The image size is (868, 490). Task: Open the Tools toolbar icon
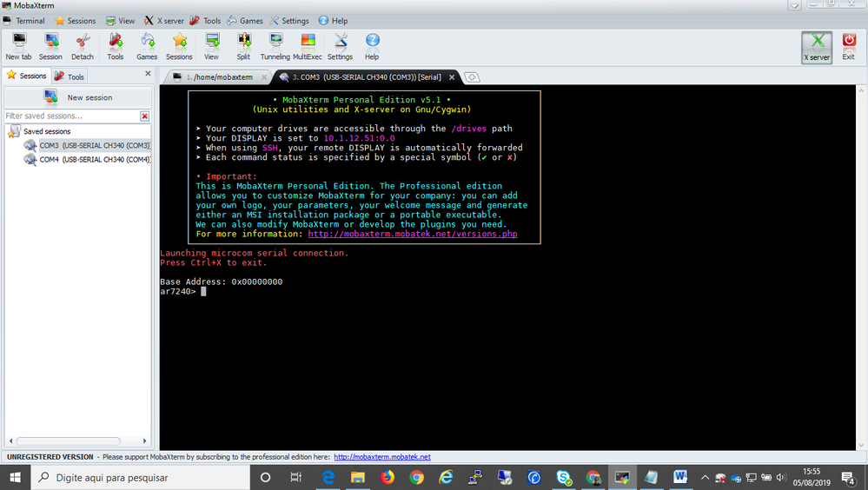pos(116,47)
